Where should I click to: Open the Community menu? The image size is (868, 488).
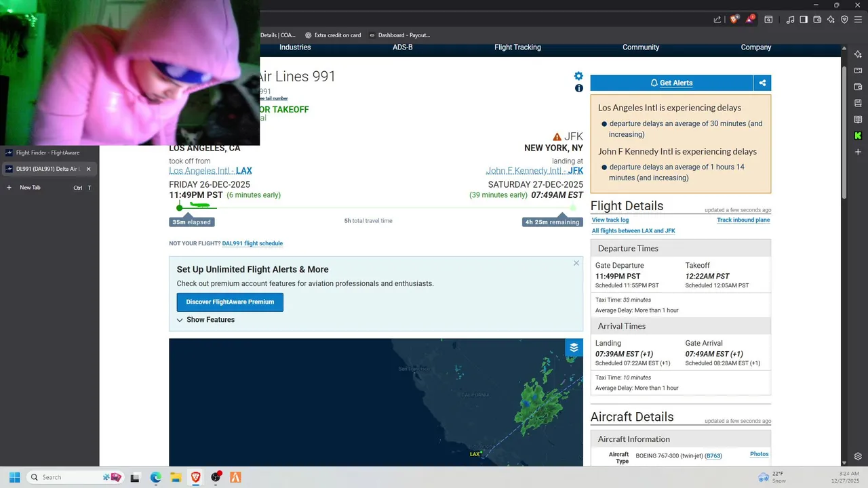(x=641, y=47)
